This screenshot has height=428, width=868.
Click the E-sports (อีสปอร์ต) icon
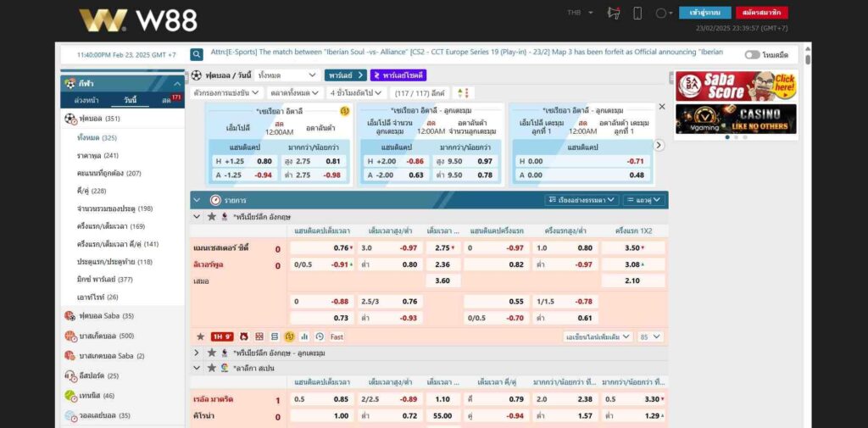[x=70, y=376]
